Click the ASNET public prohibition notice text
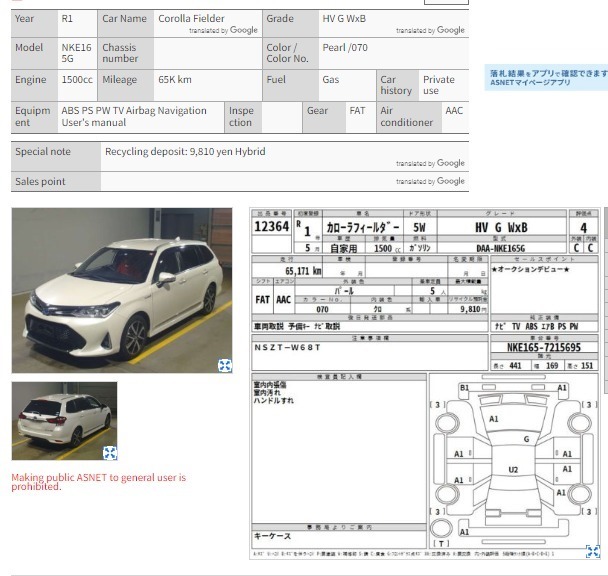This screenshot has width=608, height=576. [x=98, y=482]
